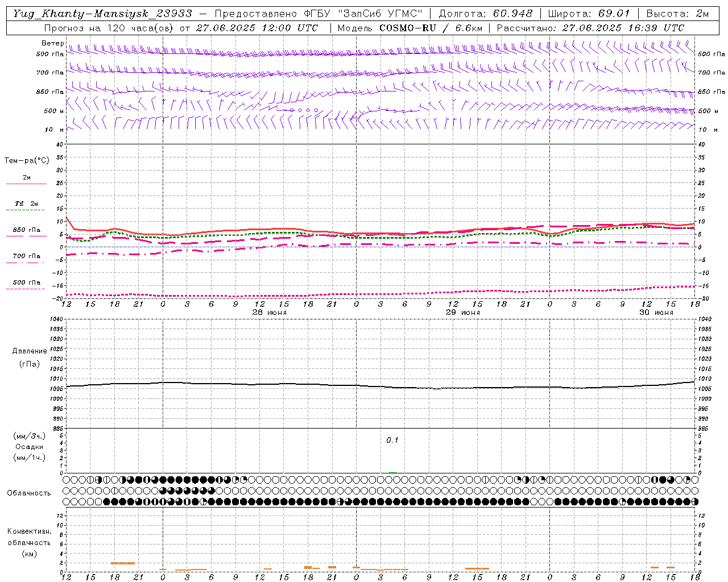Click the 28 июня date label
The width and height of the screenshot is (728, 582).
pos(270,313)
